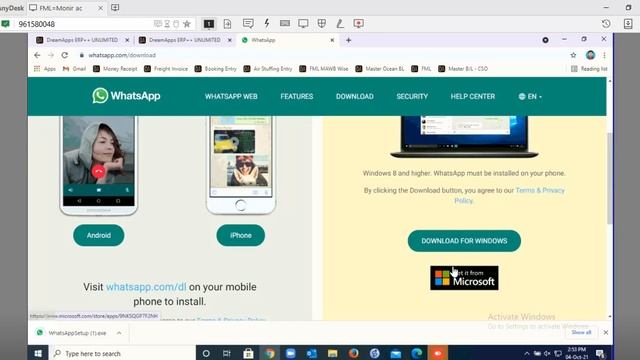The width and height of the screenshot is (640, 360).
Task: Open whatsapp.com/dl link
Action: 146,287
